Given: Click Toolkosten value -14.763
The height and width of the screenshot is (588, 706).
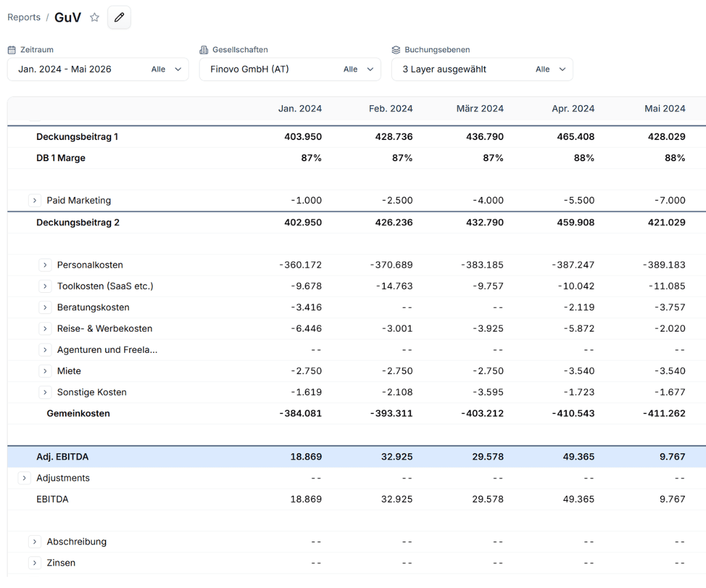Looking at the screenshot, I should 394,286.
